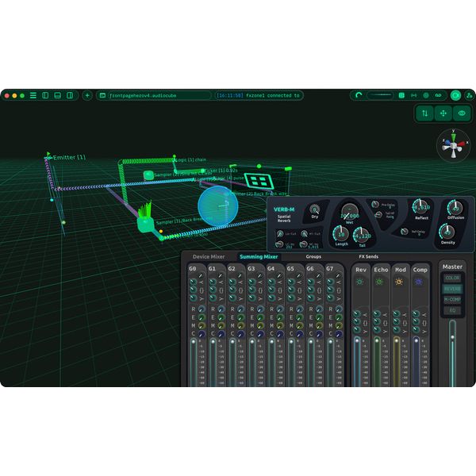Click the Master channel volume fader
This screenshot has width=476, height=476.
[452, 349]
